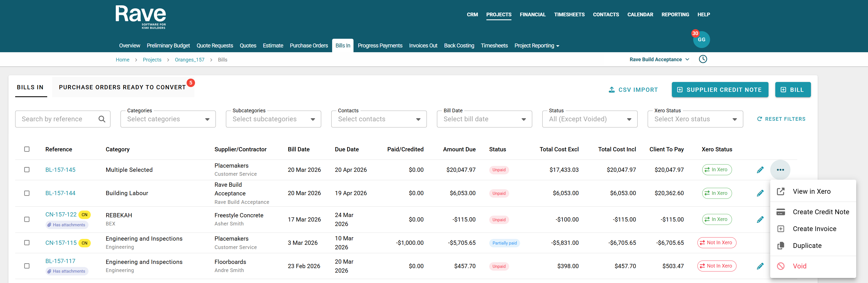Click the Search by reference field

tap(57, 119)
